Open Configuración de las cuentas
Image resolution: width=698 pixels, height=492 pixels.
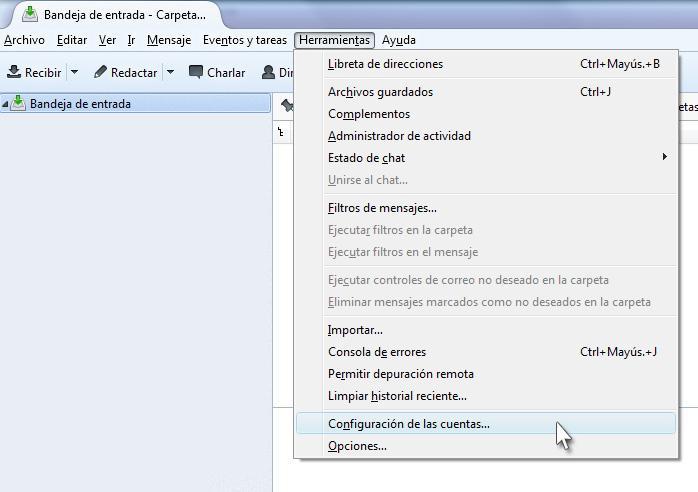click(x=486, y=423)
